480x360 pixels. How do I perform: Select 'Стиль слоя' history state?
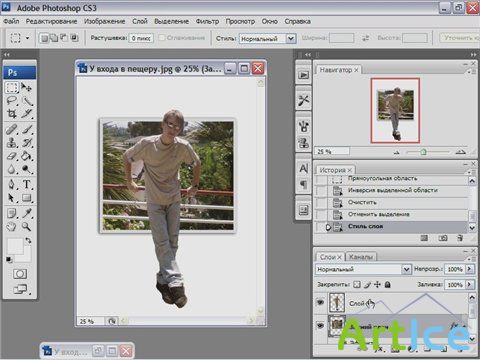(x=365, y=226)
